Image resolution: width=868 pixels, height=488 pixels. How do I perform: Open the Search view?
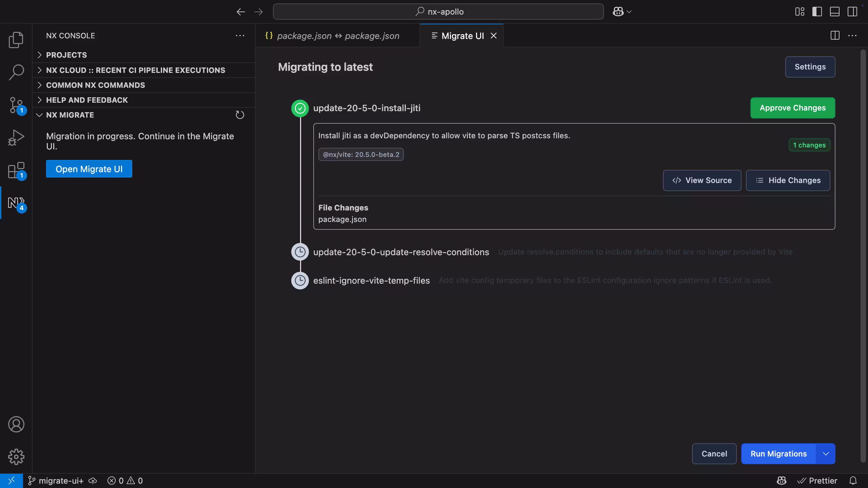point(16,72)
